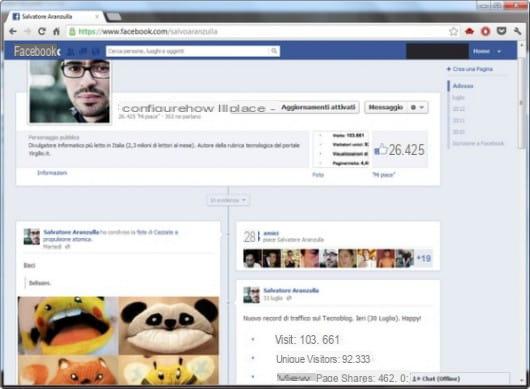Reload the page with refresh icon
530x389 pixels.
click(42, 31)
